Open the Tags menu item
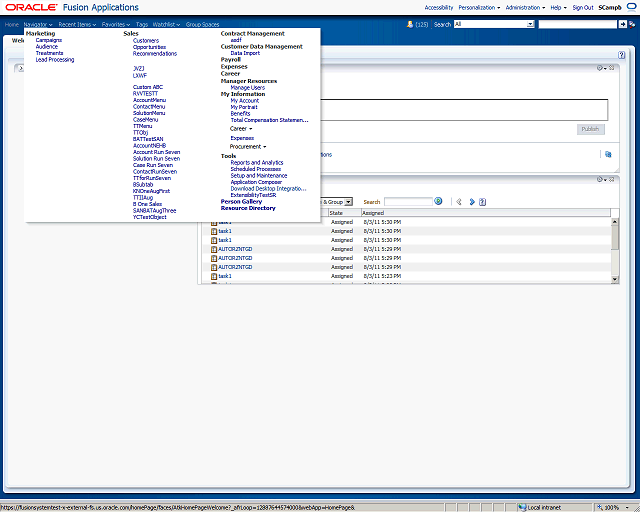The image size is (640, 512). coord(142,24)
